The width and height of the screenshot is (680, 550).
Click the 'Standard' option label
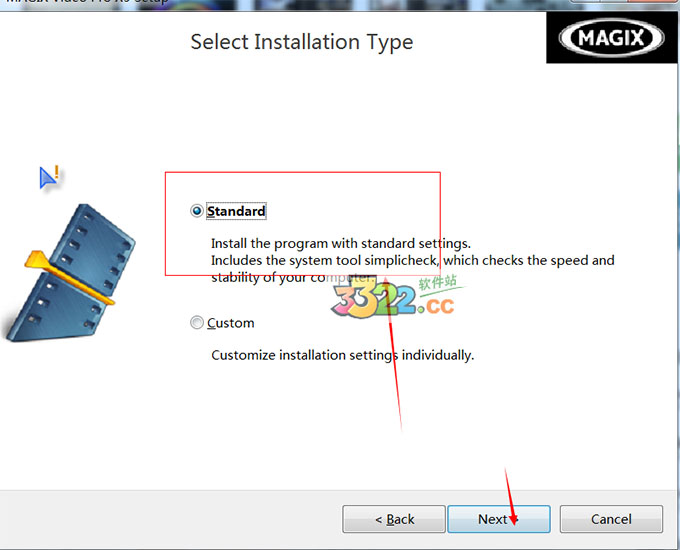[x=236, y=211]
